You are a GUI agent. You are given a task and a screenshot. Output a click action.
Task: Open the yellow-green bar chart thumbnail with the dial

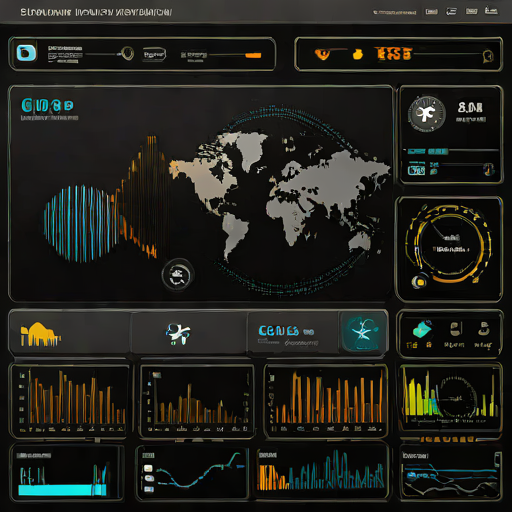click(x=450, y=397)
